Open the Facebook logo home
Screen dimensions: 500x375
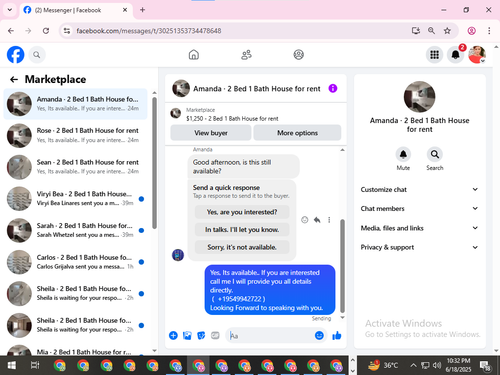[x=16, y=55]
